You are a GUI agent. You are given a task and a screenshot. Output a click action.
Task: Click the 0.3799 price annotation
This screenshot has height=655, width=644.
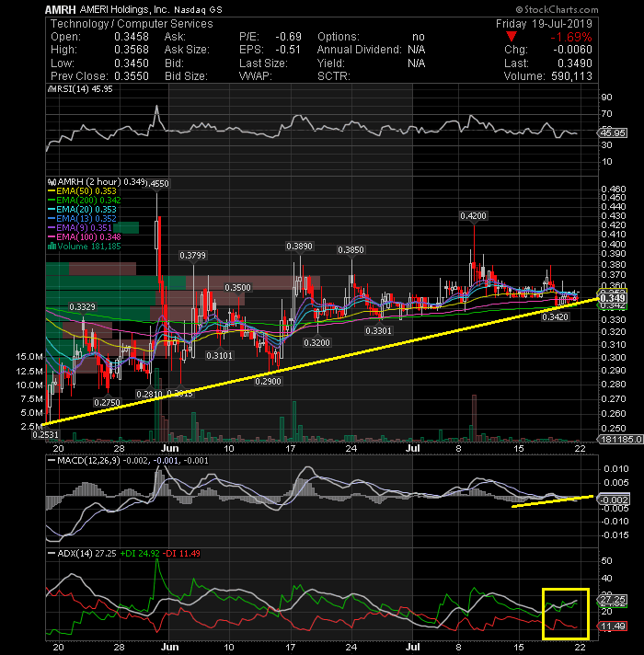coord(192,255)
